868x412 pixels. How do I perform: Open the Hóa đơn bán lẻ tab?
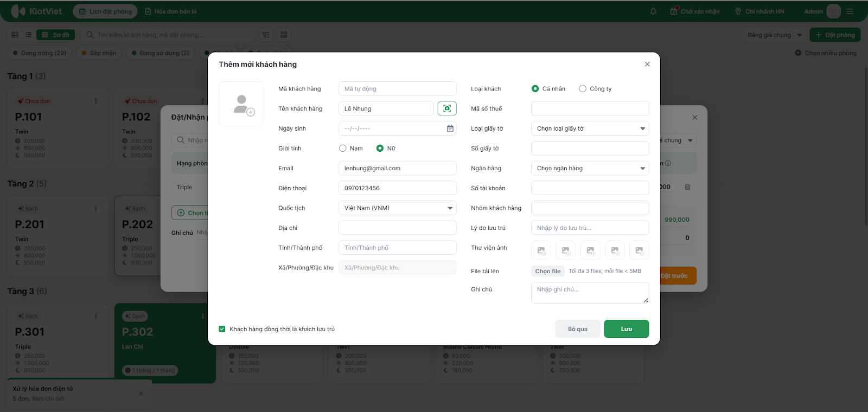click(171, 11)
